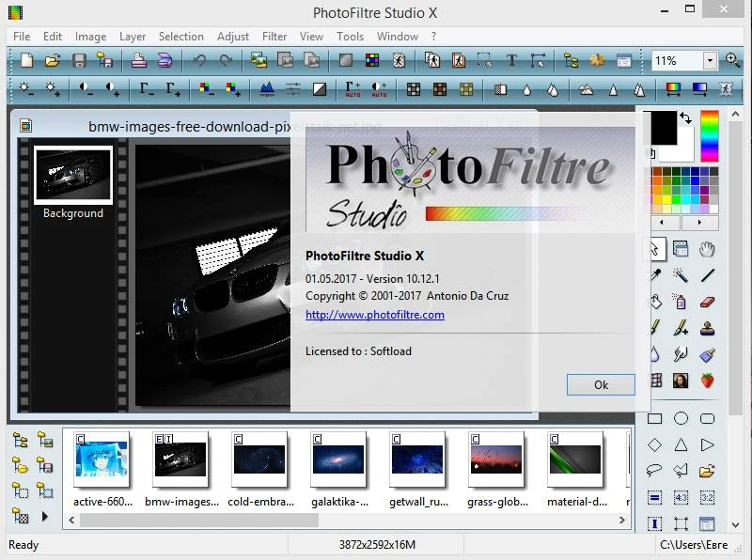Select the strawberry Art brush tool
The width and height of the screenshot is (752, 560).
[707, 381]
